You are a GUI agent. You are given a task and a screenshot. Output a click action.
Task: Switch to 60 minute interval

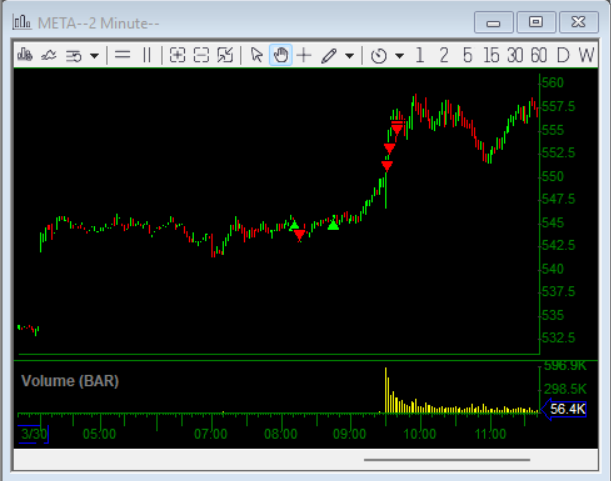click(x=539, y=55)
